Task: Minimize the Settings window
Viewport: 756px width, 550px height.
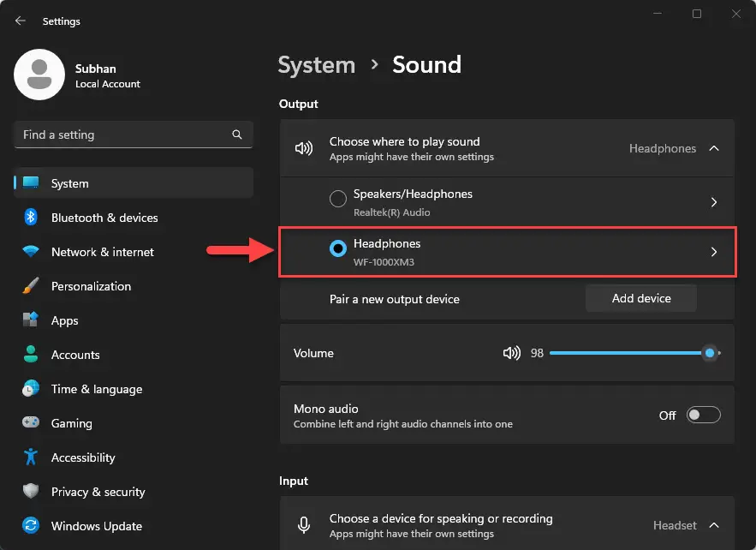Action: [658, 14]
